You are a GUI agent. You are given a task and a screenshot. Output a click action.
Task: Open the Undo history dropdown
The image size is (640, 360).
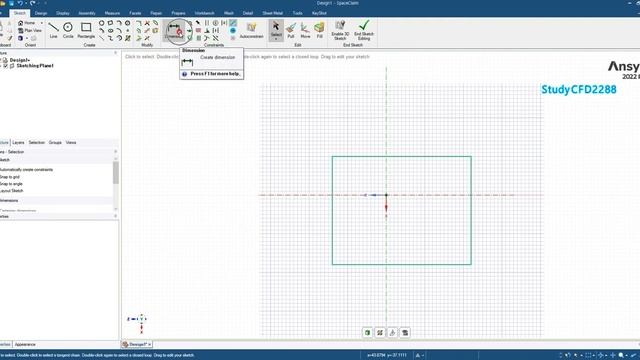click(x=25, y=3)
